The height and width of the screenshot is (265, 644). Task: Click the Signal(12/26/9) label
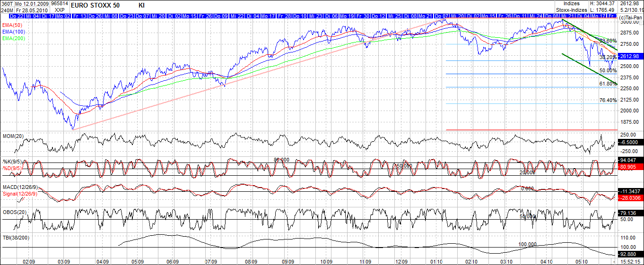20,194
